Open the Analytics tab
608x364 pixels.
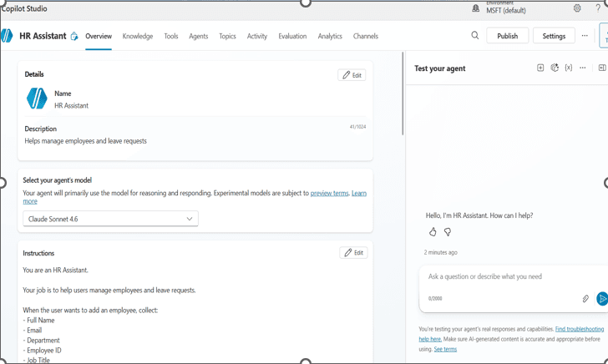coord(330,36)
